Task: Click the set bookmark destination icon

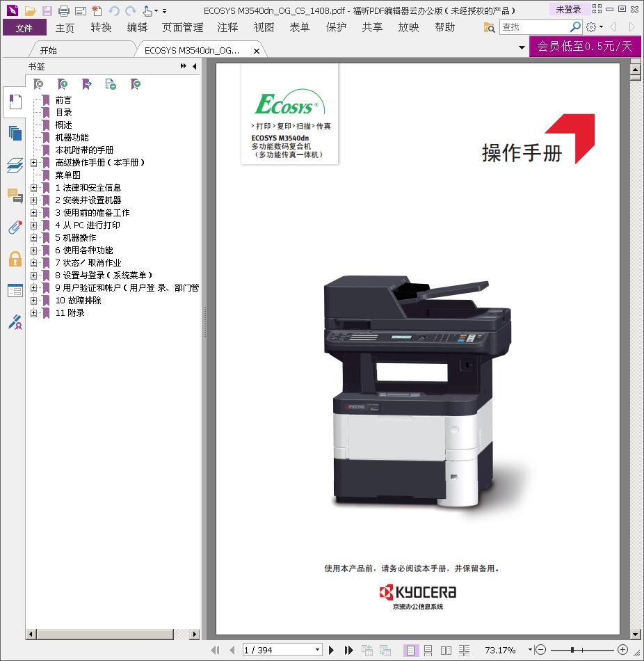Action: pos(86,84)
